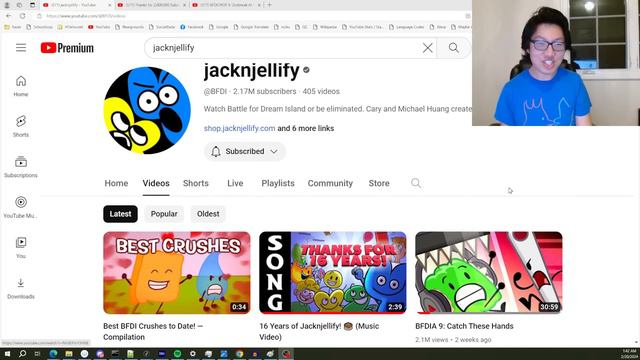
Task: Open the Playlists tab
Action: point(278,183)
